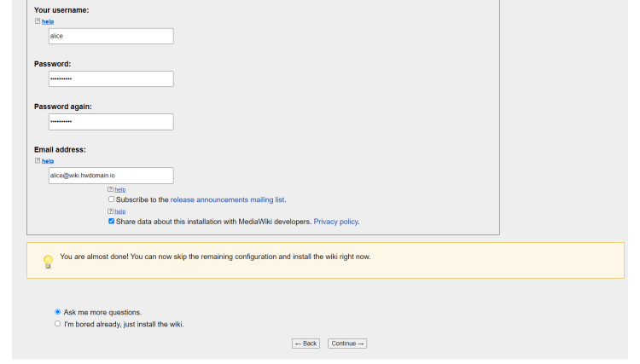Click the help icon under Your username
The height and width of the screenshot is (364, 640).
click(x=38, y=21)
